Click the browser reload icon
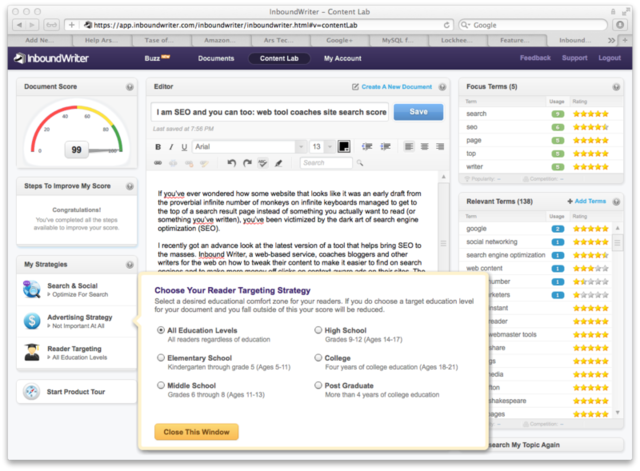640x471 pixels. click(x=447, y=25)
